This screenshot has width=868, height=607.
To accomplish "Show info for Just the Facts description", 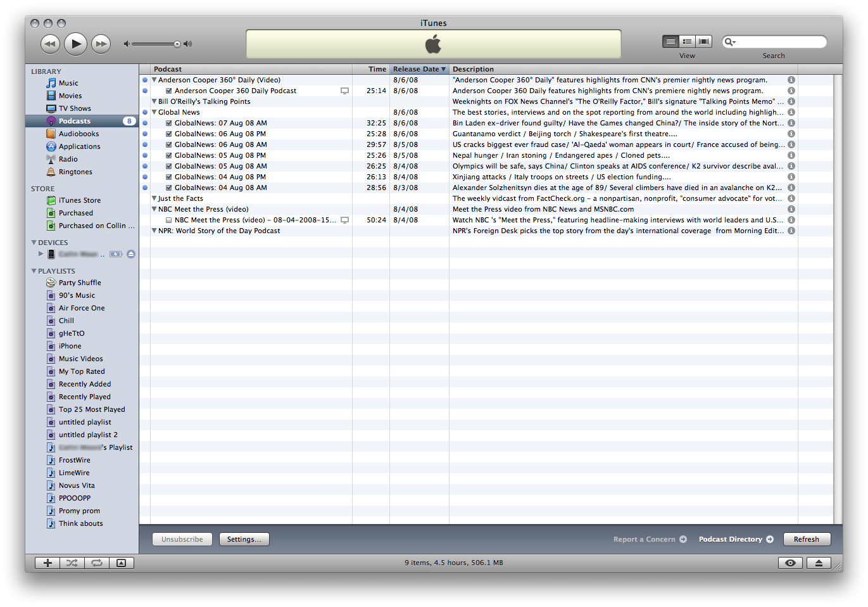I will pyautogui.click(x=791, y=198).
